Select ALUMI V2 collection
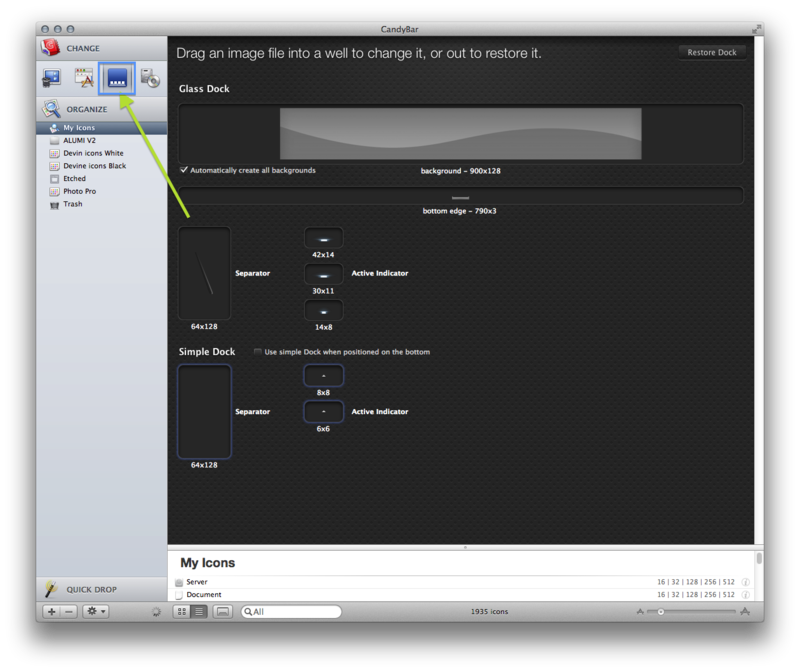800x672 pixels. [x=102, y=140]
